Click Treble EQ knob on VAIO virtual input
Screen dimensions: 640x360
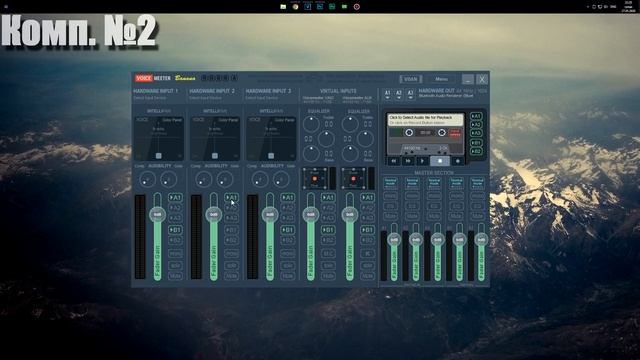[311, 124]
